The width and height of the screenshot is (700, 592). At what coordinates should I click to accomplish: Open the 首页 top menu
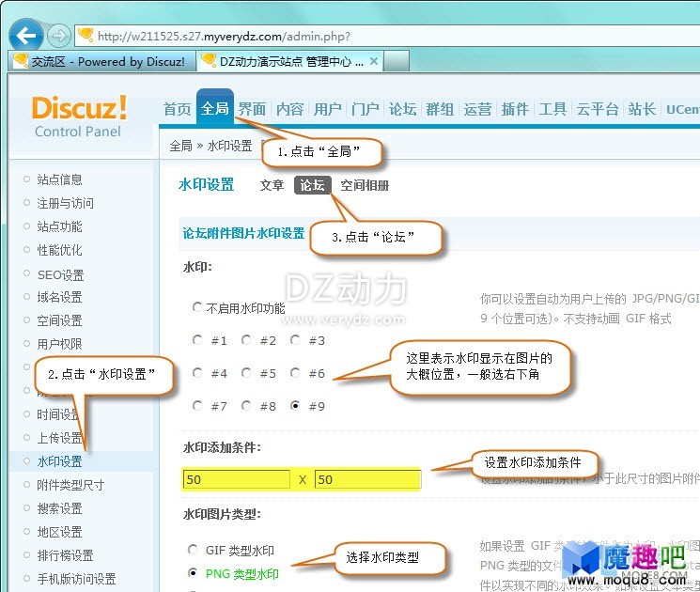(x=178, y=108)
